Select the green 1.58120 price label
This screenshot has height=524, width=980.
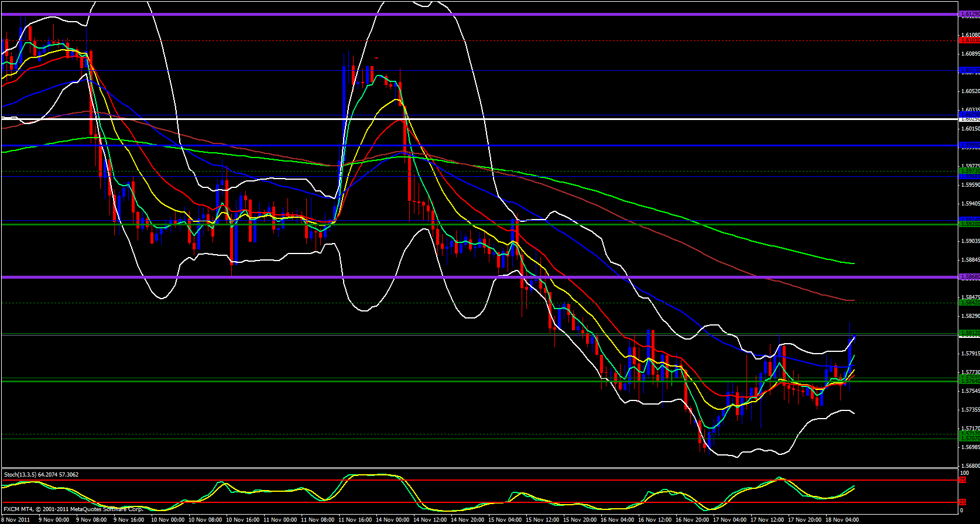pos(969,333)
